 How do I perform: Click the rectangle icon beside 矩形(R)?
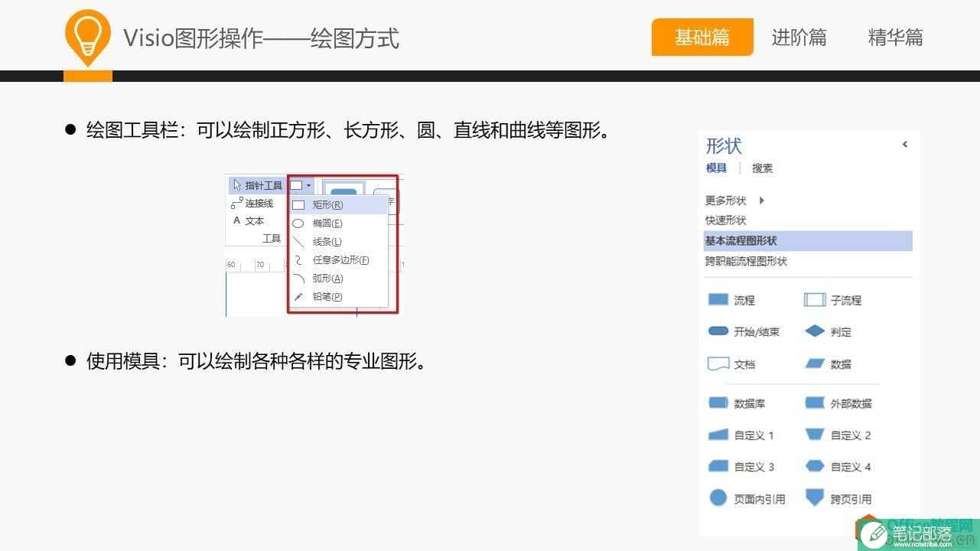[298, 205]
